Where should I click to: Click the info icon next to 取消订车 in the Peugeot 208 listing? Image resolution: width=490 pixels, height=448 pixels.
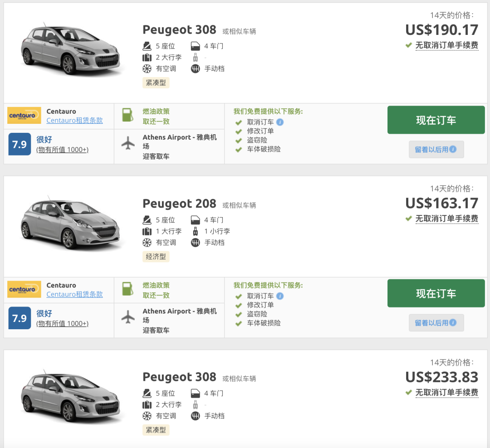click(280, 296)
